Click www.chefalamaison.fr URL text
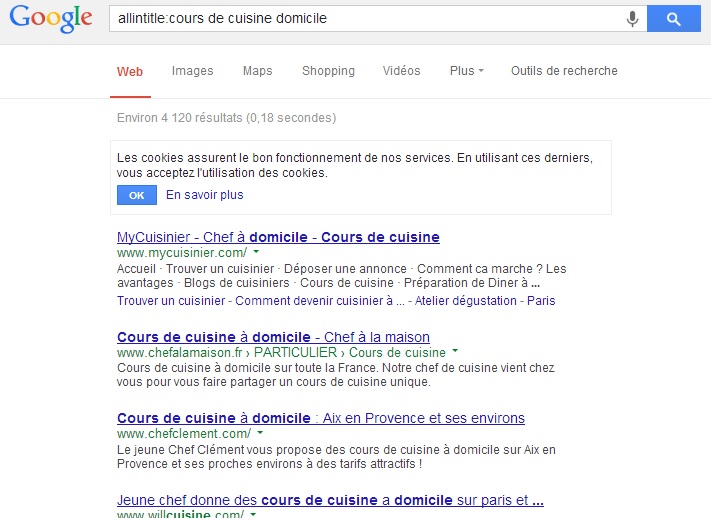This screenshot has height=518, width=711. pyautogui.click(x=180, y=352)
